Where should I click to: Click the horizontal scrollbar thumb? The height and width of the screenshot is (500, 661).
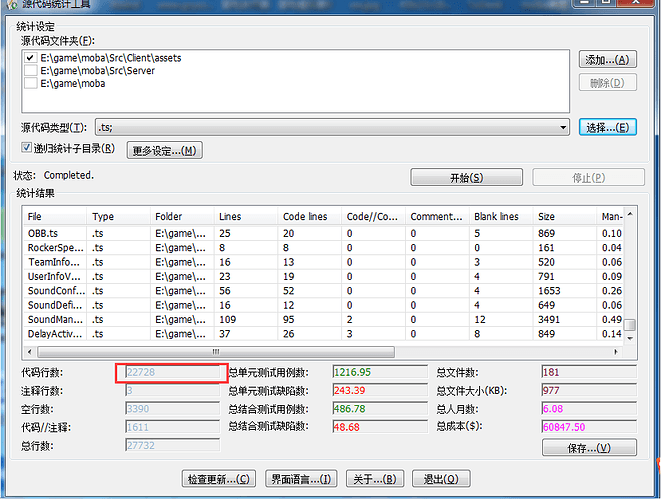point(216,352)
